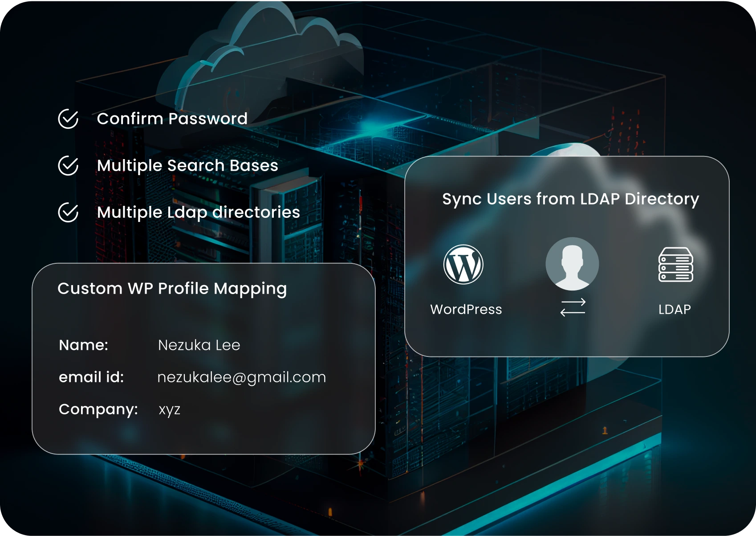
Task: Click the LDAP server stack icon
Action: (x=676, y=265)
